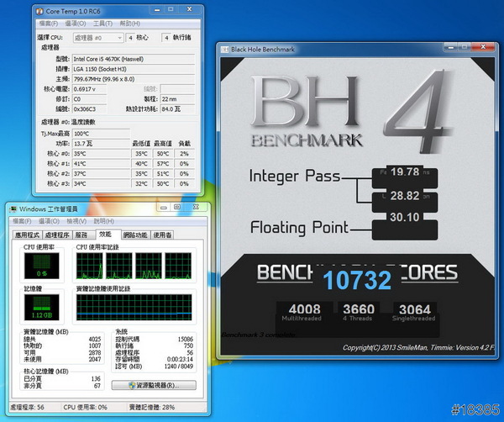This screenshot has width=504, height=422.
Task: Open the 選項(O) menu in Core Temp
Action: pyautogui.click(x=76, y=24)
